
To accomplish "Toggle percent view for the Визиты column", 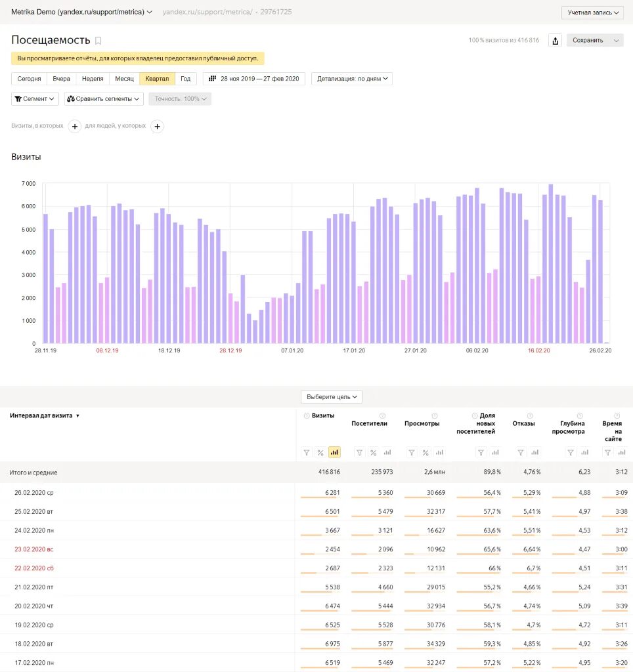I will [320, 452].
